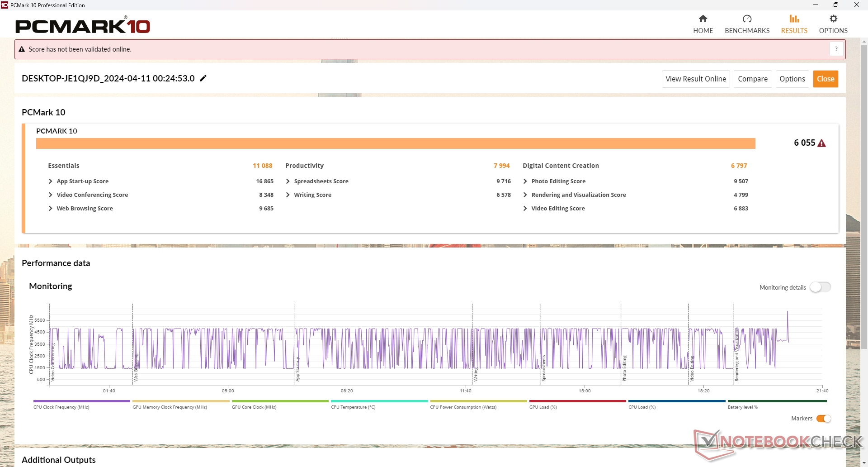Click View Result Online button
868x467 pixels.
tap(696, 79)
